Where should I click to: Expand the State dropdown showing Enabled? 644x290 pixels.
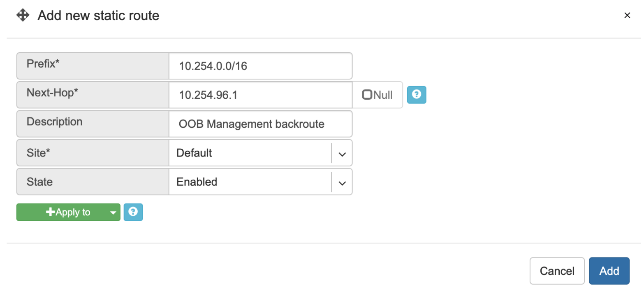(x=260, y=182)
